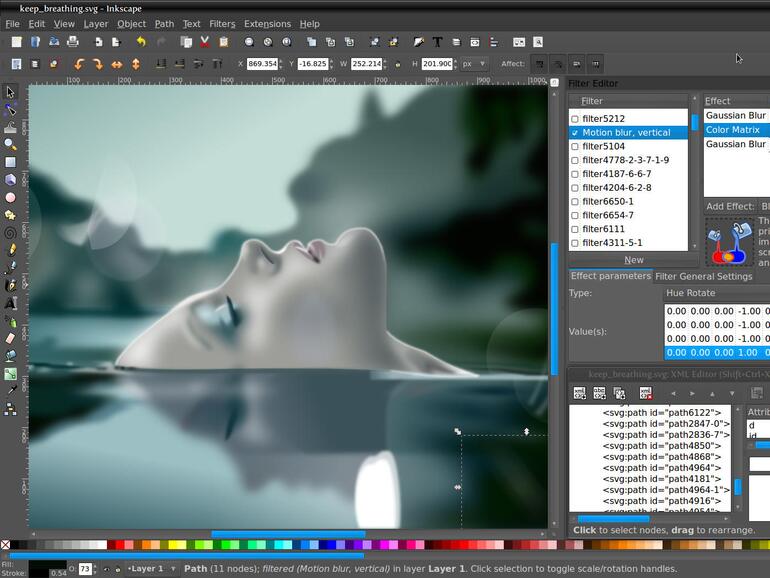Image resolution: width=770 pixels, height=578 pixels.
Task: Enable the filter5212 checkbox
Action: point(575,119)
